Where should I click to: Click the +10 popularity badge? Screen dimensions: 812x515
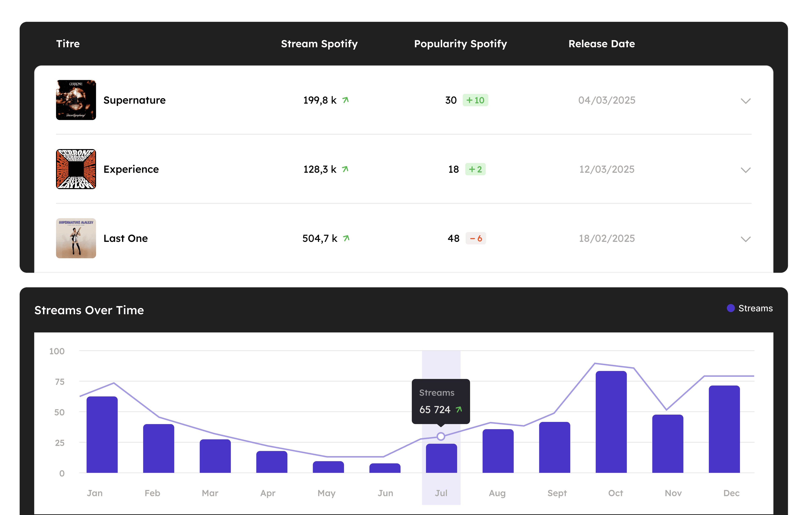point(475,100)
